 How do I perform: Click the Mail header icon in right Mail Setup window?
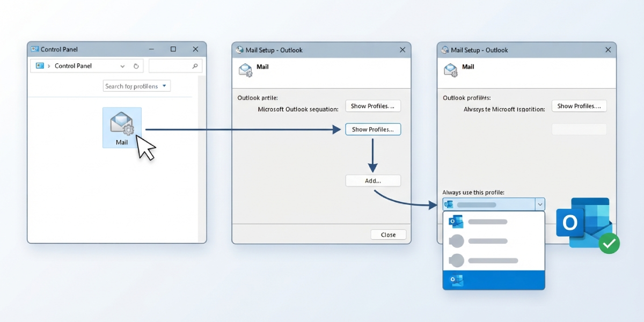pyautogui.click(x=451, y=70)
